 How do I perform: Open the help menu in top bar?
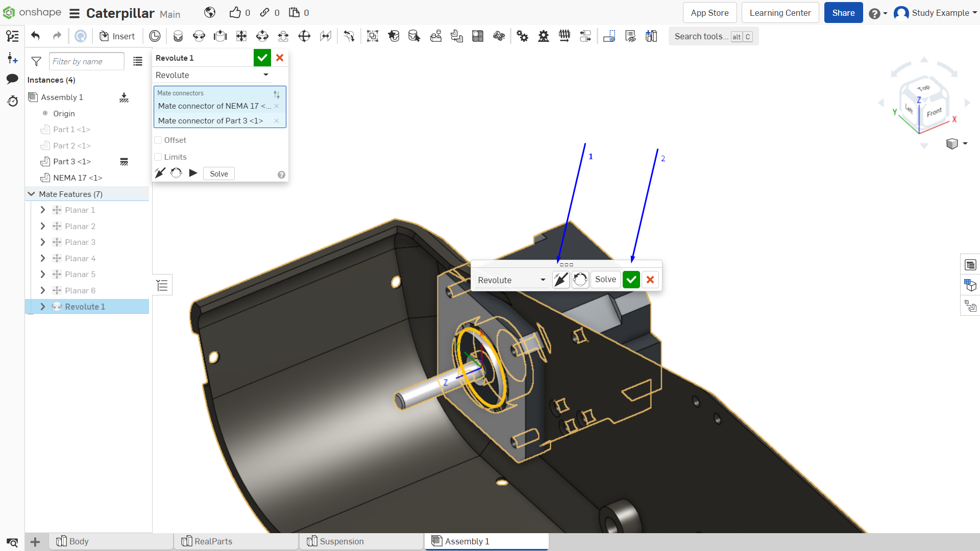point(877,13)
